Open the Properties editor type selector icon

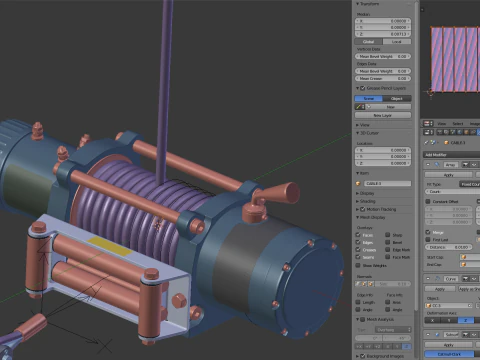428,132
